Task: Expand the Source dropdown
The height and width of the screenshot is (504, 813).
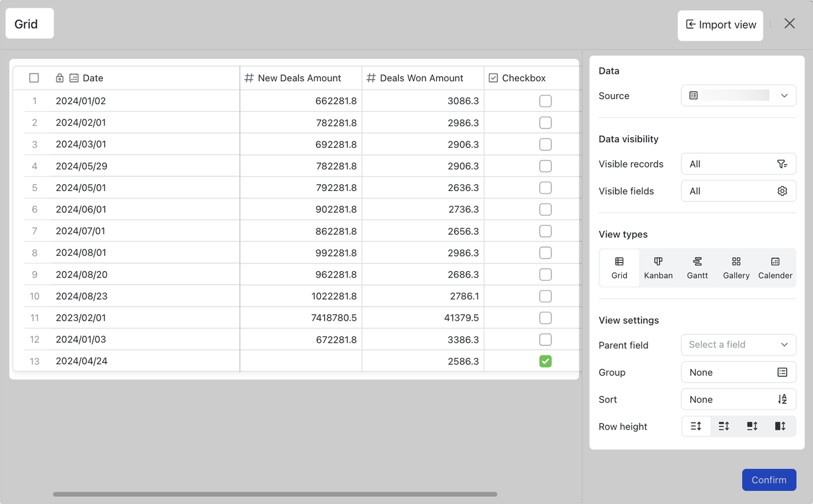Action: tap(739, 96)
